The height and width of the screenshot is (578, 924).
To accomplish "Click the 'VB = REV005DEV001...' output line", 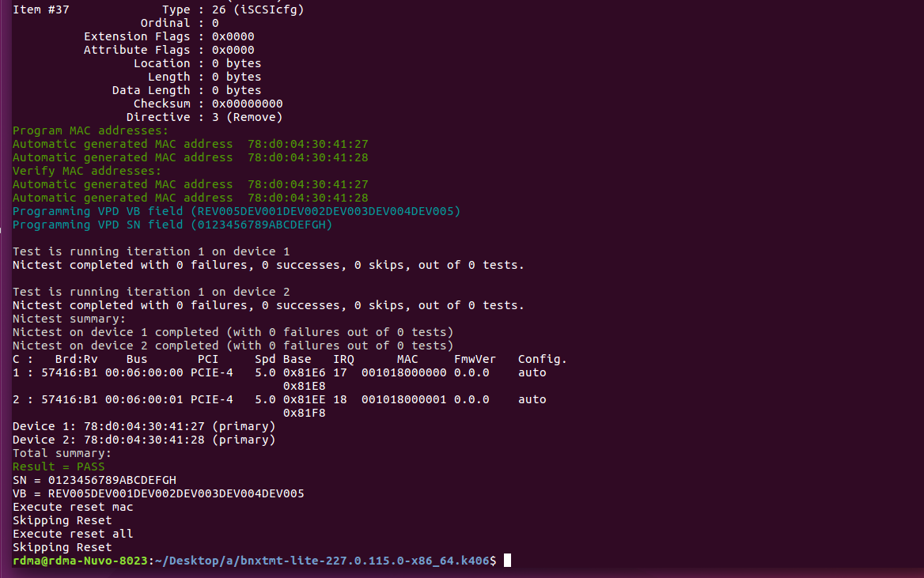I will [x=158, y=493].
